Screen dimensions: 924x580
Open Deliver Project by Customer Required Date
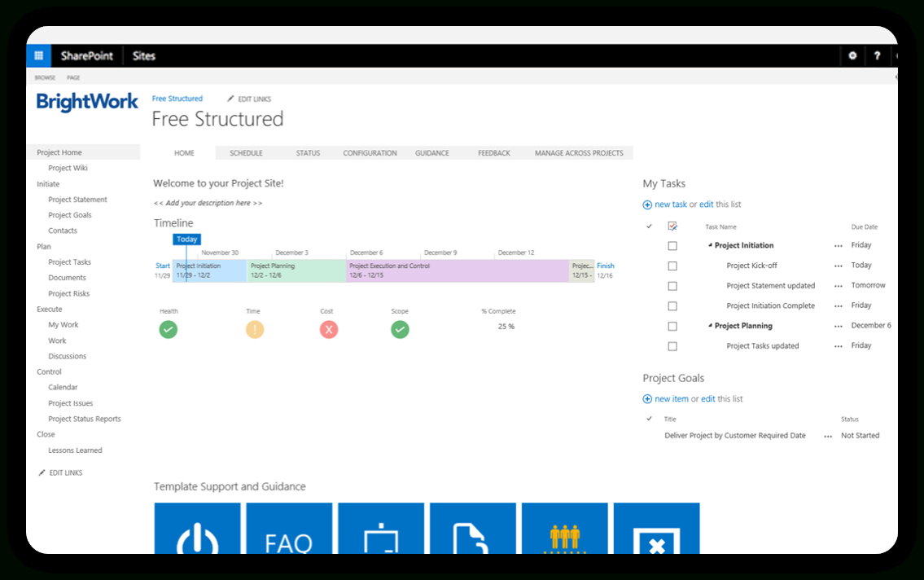point(735,436)
